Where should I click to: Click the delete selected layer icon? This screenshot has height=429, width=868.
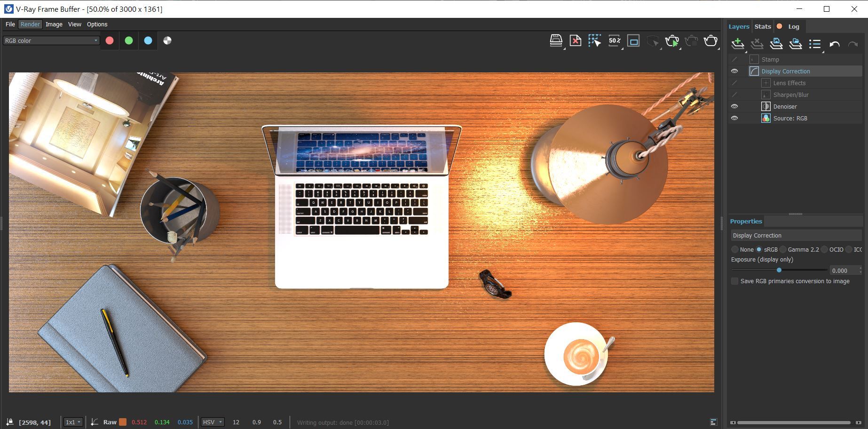[x=757, y=44]
